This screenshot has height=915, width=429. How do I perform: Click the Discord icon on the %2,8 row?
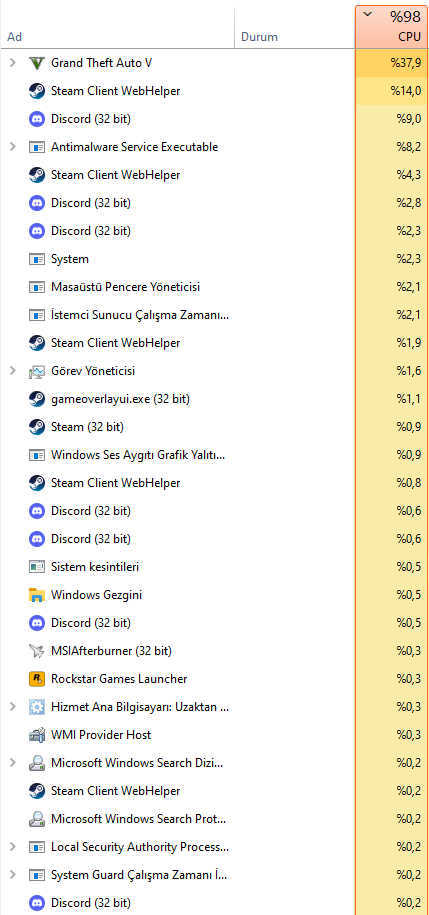pos(37,203)
